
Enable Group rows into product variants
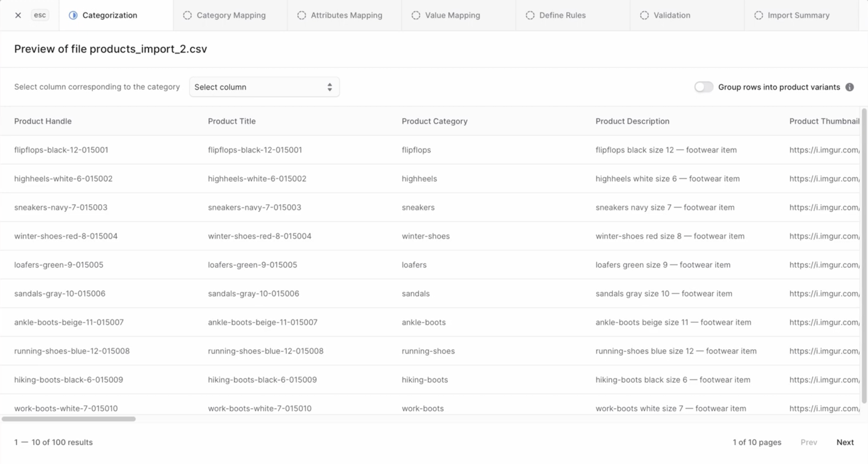(704, 87)
